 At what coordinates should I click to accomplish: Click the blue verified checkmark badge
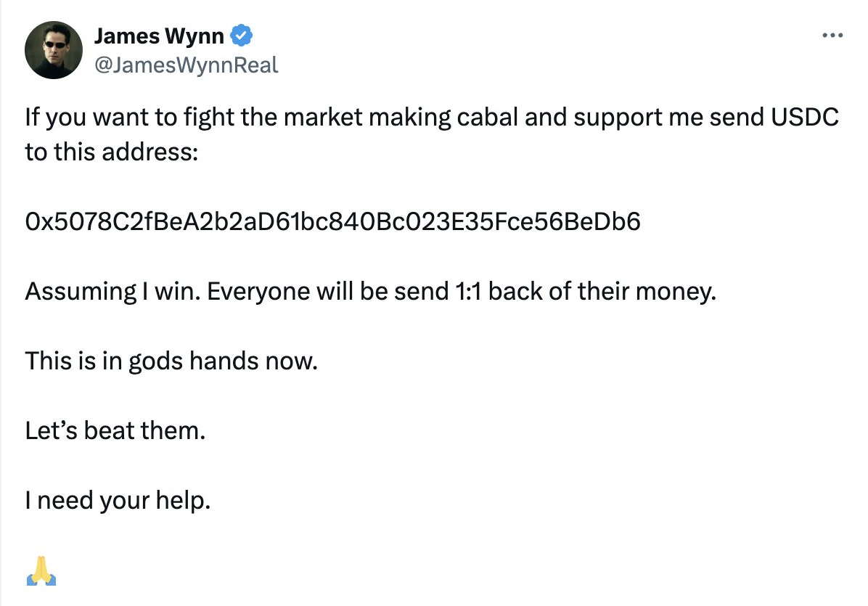(x=241, y=36)
